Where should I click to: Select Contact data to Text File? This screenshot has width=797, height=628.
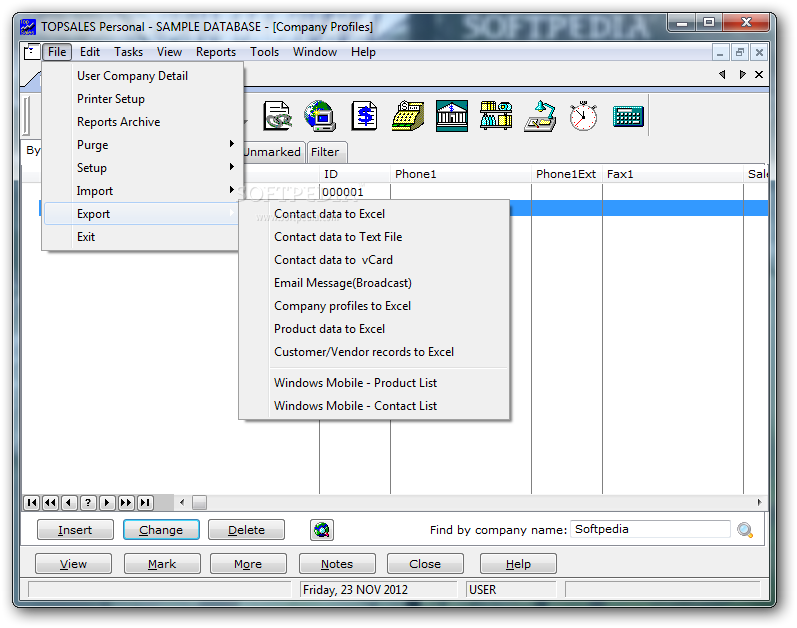coord(375,237)
